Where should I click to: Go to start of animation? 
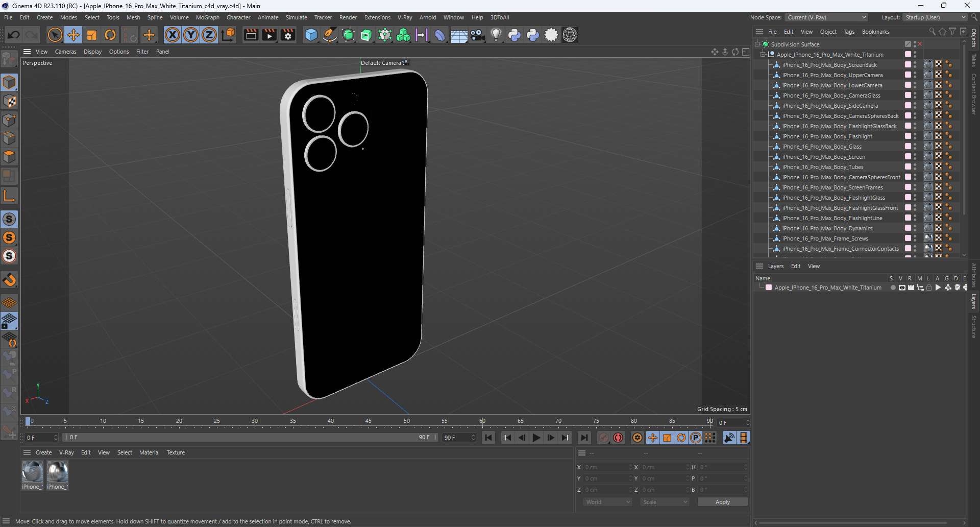point(488,438)
